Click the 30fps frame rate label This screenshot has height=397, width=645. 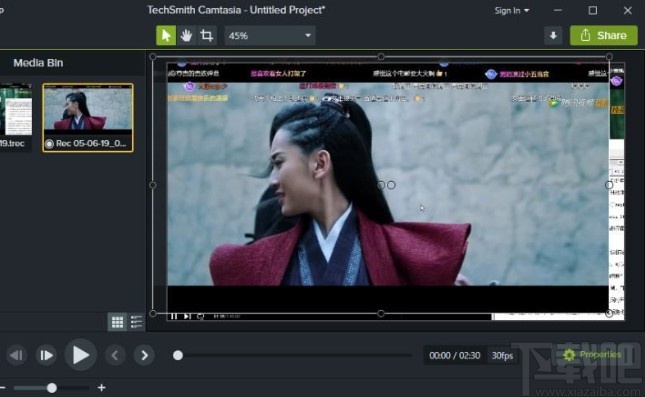click(502, 356)
